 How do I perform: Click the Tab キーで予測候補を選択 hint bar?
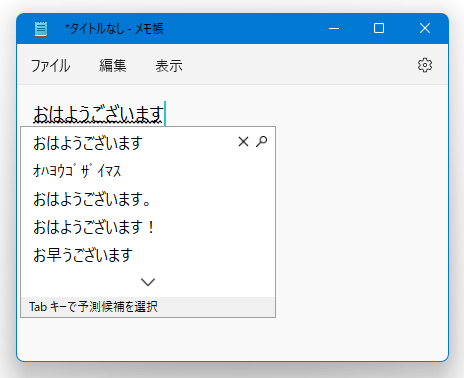(148, 307)
